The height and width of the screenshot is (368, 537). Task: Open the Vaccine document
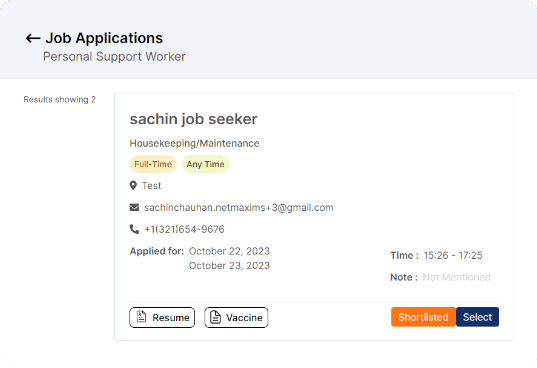pyautogui.click(x=236, y=317)
